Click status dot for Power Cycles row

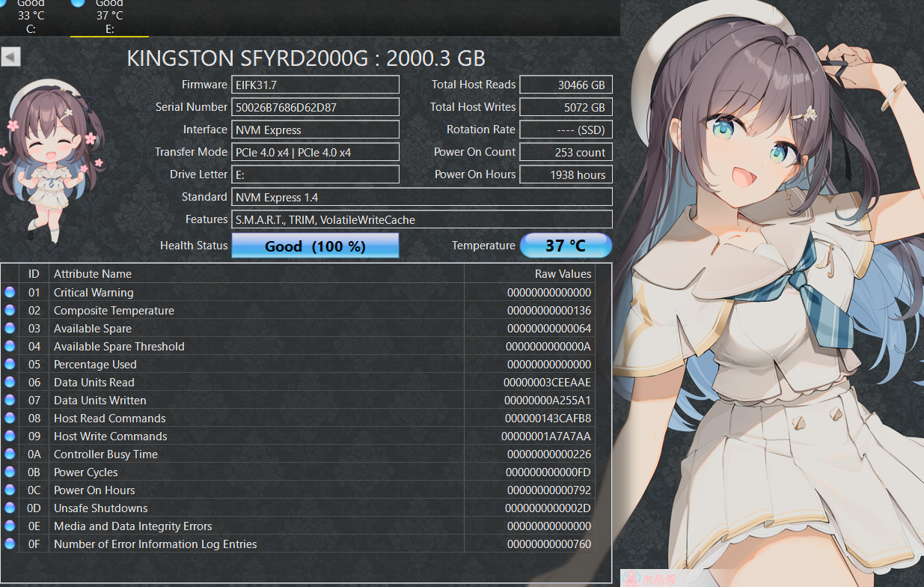[10, 472]
